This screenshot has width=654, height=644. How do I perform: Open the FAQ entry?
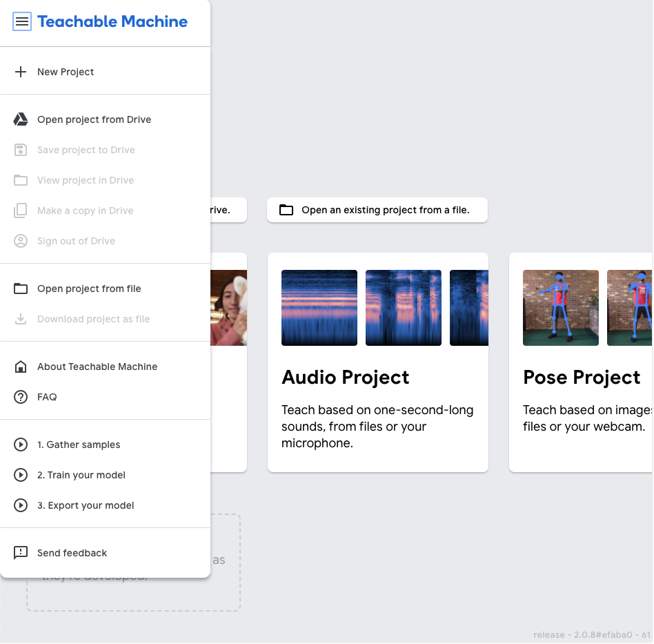[47, 397]
